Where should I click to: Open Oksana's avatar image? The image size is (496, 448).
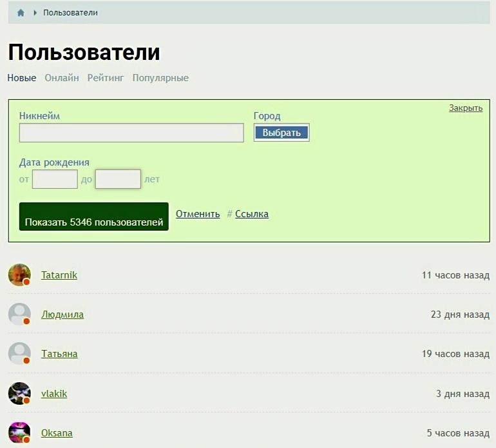pos(19,433)
